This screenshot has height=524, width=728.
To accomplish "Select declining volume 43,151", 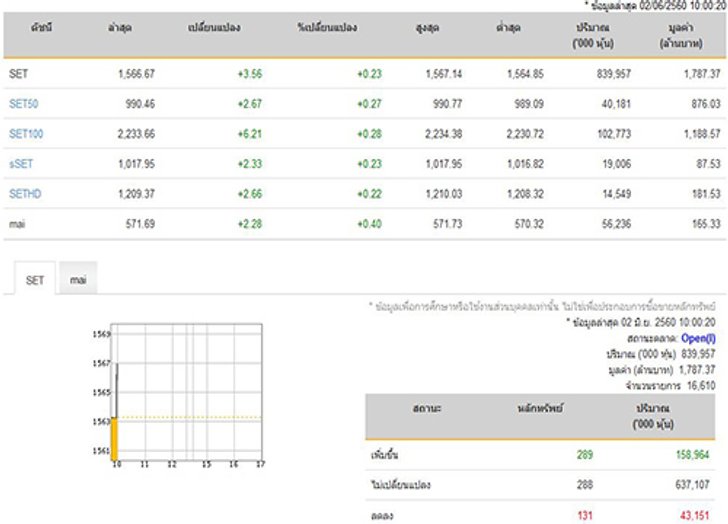I will pos(695,515).
